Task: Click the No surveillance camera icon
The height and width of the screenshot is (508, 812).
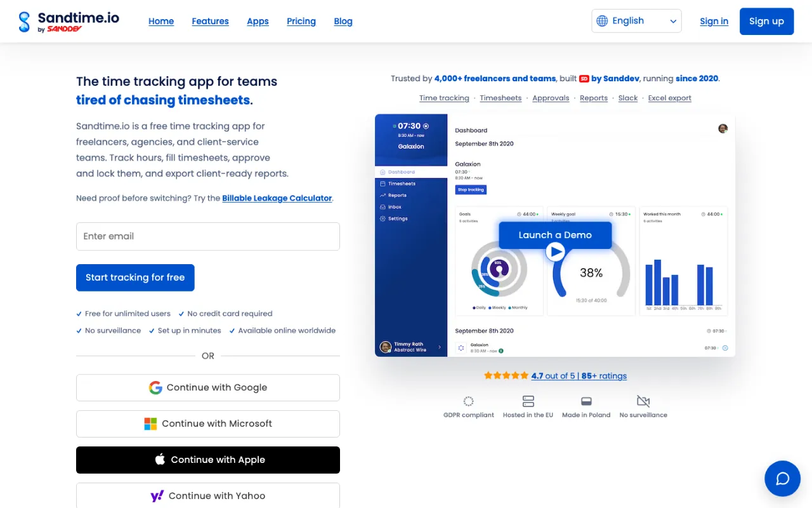Action: pyautogui.click(x=643, y=401)
